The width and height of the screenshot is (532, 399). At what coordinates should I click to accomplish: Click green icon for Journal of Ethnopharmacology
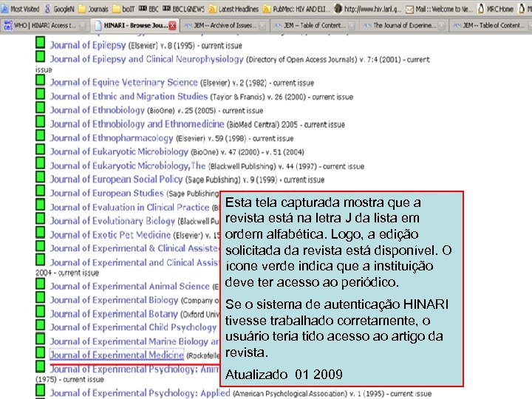point(41,135)
